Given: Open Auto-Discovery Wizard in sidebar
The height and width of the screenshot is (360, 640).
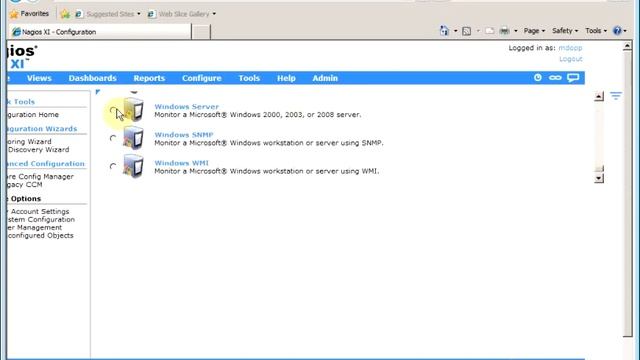Looking at the screenshot, I should point(38,150).
